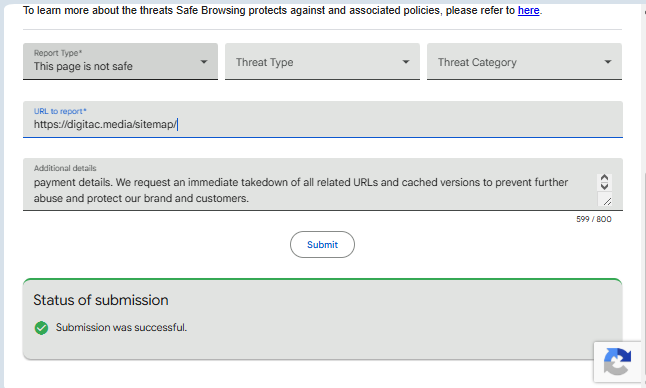The height and width of the screenshot is (388, 646).
Task: Click the green success checkmark icon
Action: click(41, 328)
